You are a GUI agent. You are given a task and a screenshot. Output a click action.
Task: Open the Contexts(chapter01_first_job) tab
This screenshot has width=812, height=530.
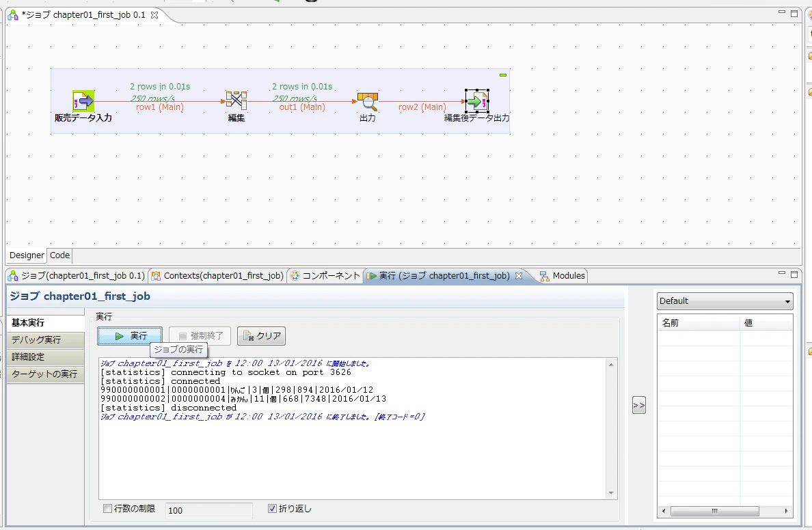pos(217,276)
